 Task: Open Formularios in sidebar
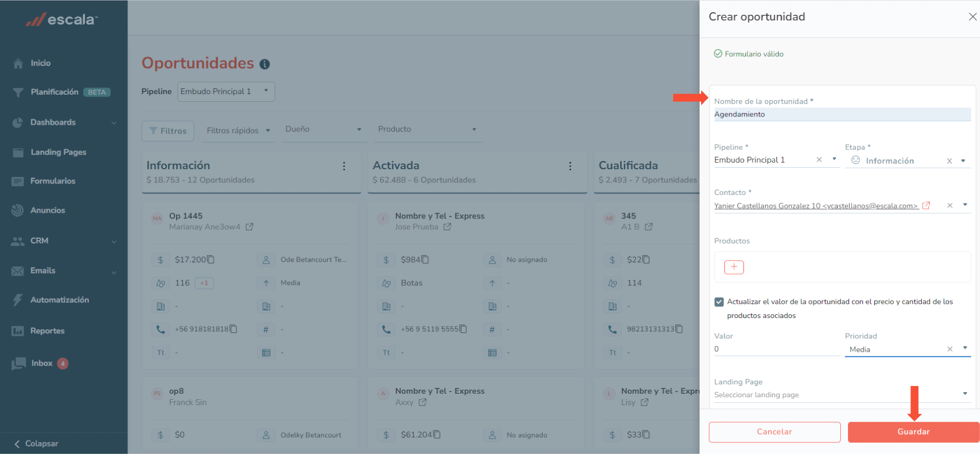point(53,181)
